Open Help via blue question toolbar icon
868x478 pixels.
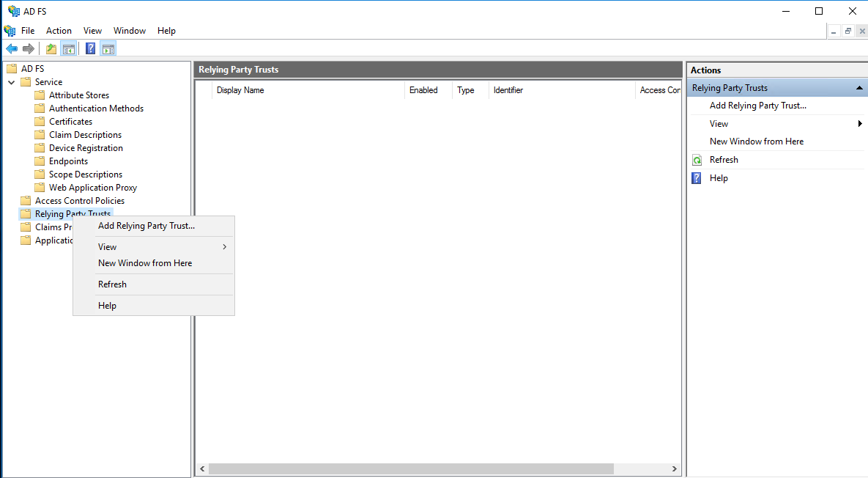point(90,48)
